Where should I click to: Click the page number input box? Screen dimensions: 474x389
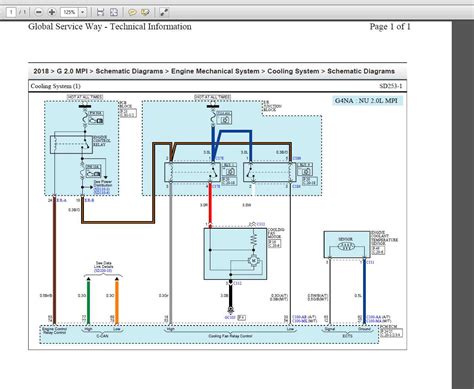click(11, 12)
